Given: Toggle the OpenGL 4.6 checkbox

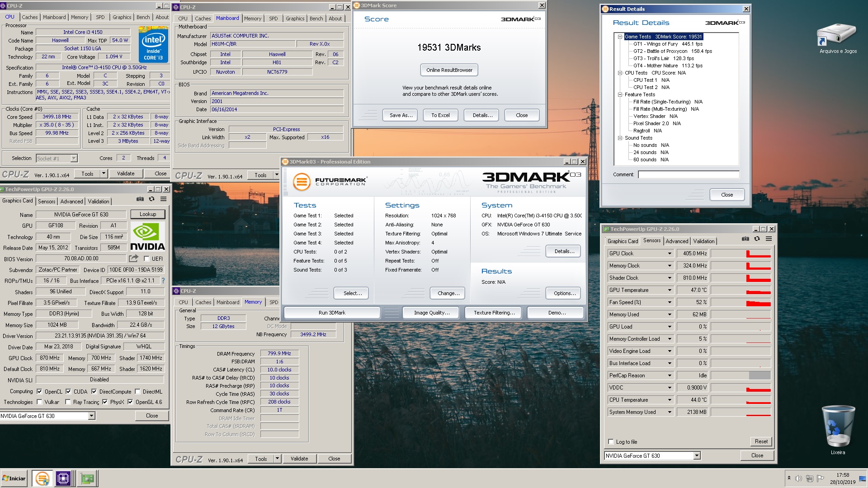Looking at the screenshot, I should tap(130, 402).
